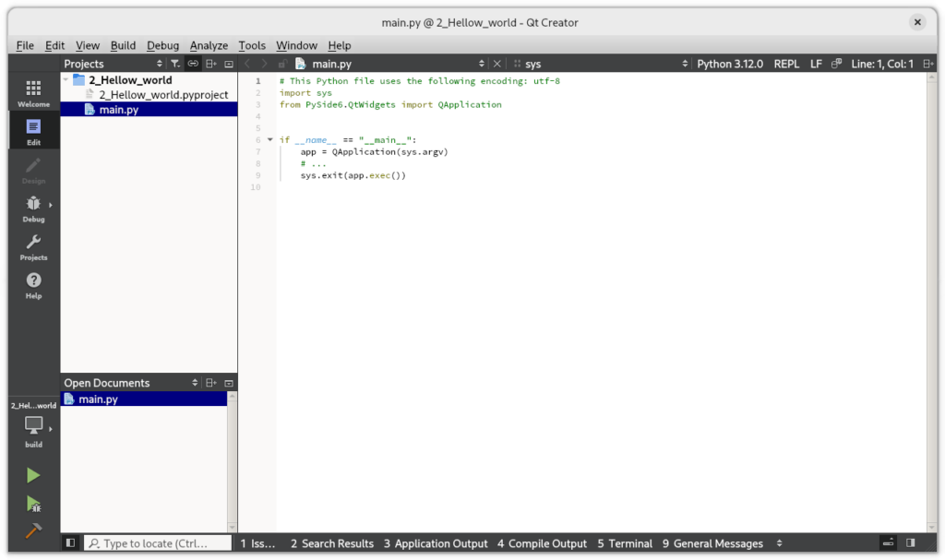Viewport: 945px width, 560px height.
Task: Close the Qt Creator window
Action: pos(917,22)
